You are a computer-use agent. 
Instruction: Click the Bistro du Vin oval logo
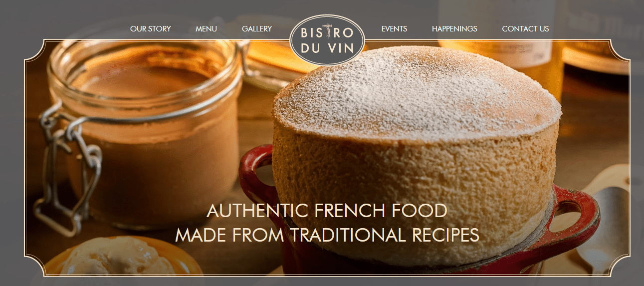(x=327, y=40)
